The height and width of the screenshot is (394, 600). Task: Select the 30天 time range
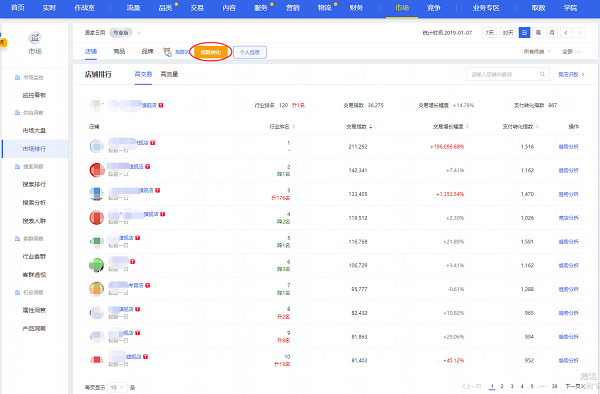pos(508,33)
